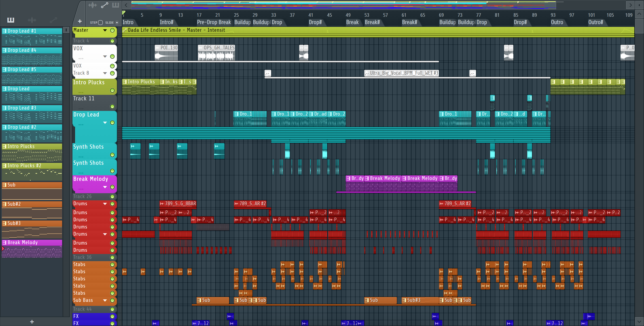Image resolution: width=644 pixels, height=326 pixels.
Task: Add a new clip at bottom of picker
Action: pos(32,322)
